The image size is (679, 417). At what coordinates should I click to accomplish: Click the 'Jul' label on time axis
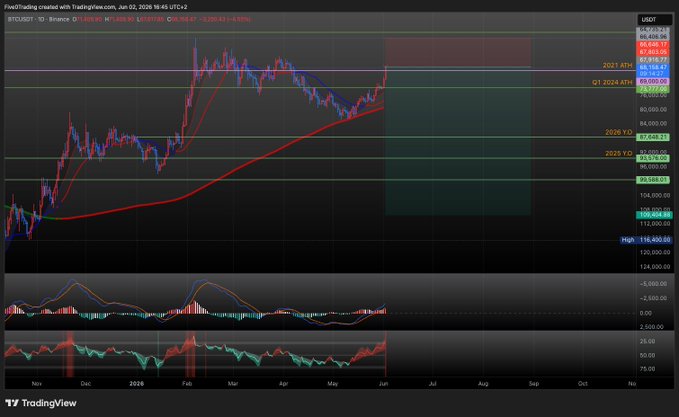point(432,384)
